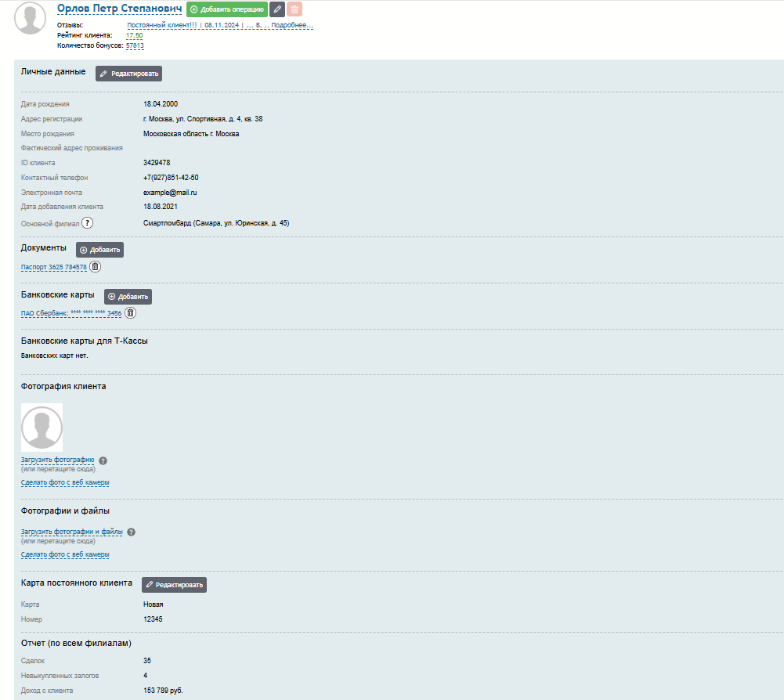Remove the Sberbank card with trash icon

tap(131, 313)
